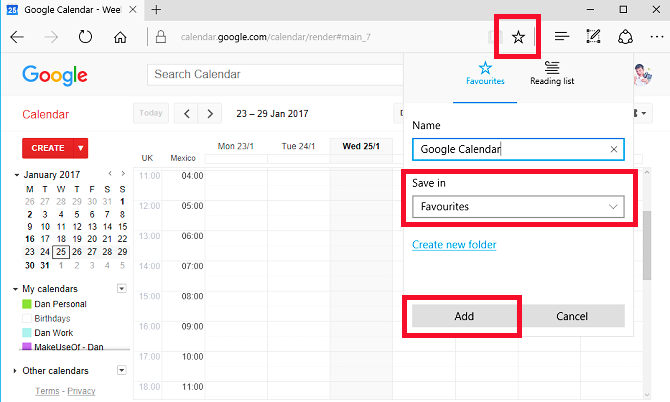Go to the browser Home page
This screenshot has width=670, height=402.
click(x=120, y=37)
